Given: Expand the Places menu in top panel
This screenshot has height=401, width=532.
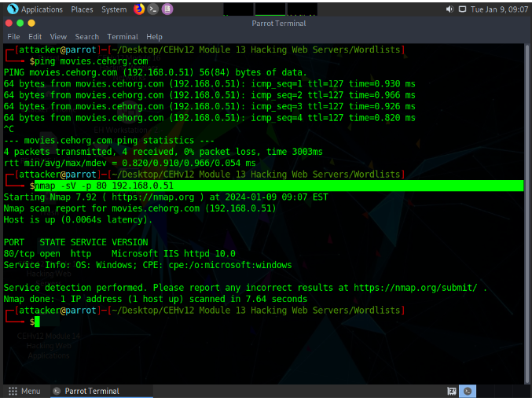Looking at the screenshot, I should point(82,9).
